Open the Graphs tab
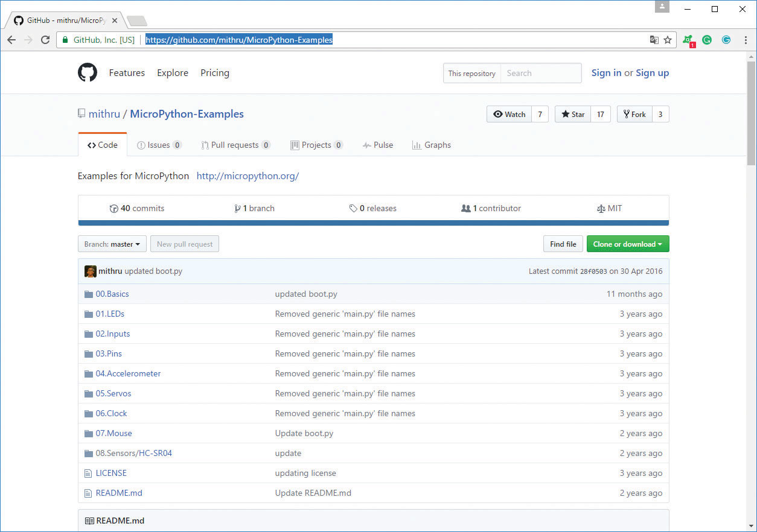Image resolution: width=757 pixels, height=532 pixels. click(432, 145)
